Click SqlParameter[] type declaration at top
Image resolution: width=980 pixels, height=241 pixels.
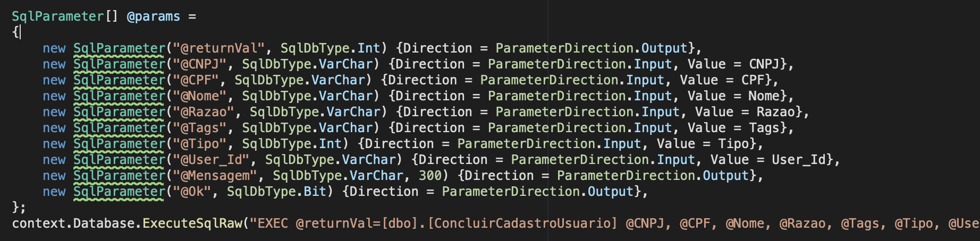coord(65,16)
